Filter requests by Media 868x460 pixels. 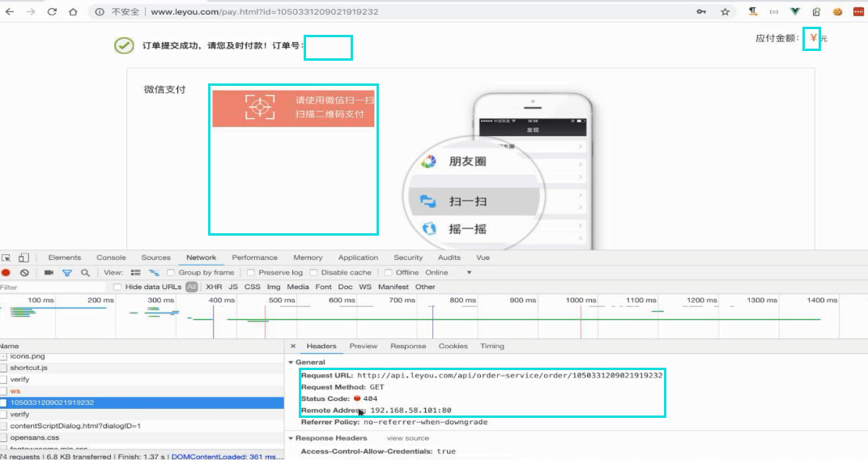click(298, 287)
